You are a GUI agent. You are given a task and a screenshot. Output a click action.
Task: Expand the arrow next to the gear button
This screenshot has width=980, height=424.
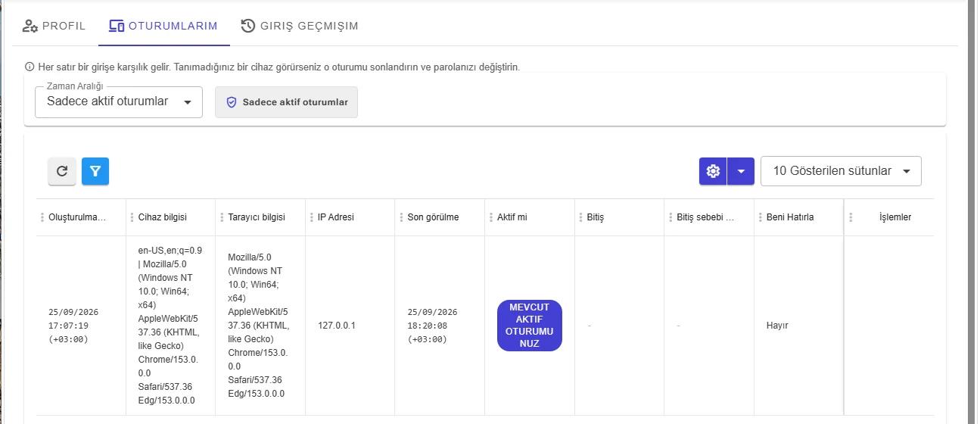coord(741,171)
